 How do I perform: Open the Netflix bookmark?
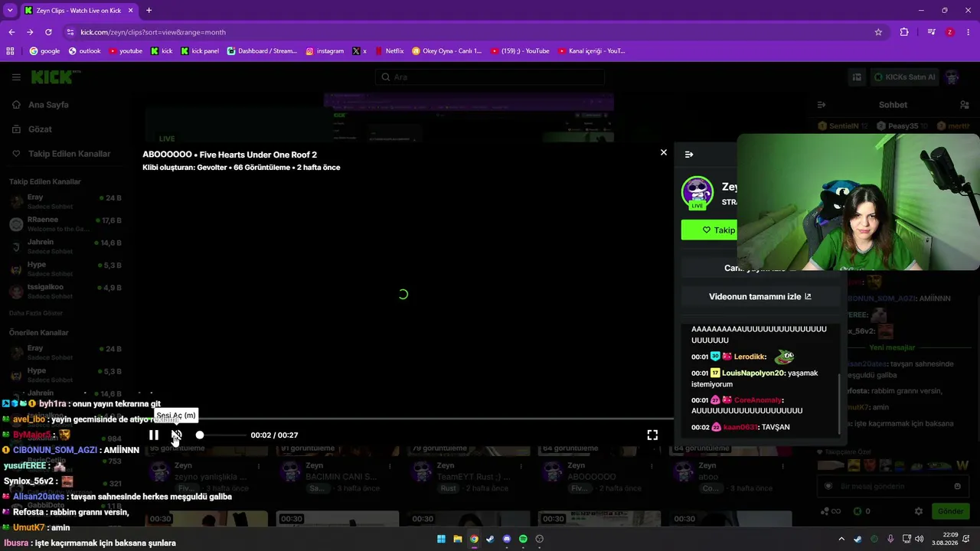[x=389, y=51]
